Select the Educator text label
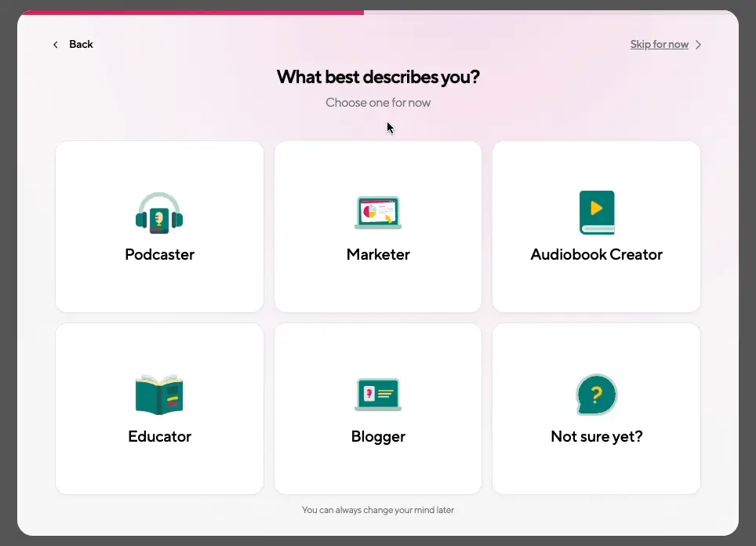The height and width of the screenshot is (546, 756). point(159,436)
